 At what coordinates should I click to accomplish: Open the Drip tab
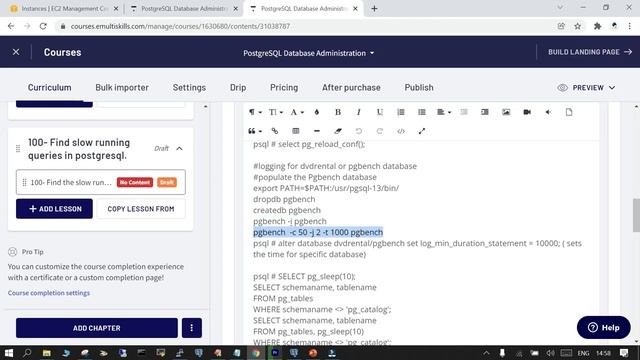(238, 87)
